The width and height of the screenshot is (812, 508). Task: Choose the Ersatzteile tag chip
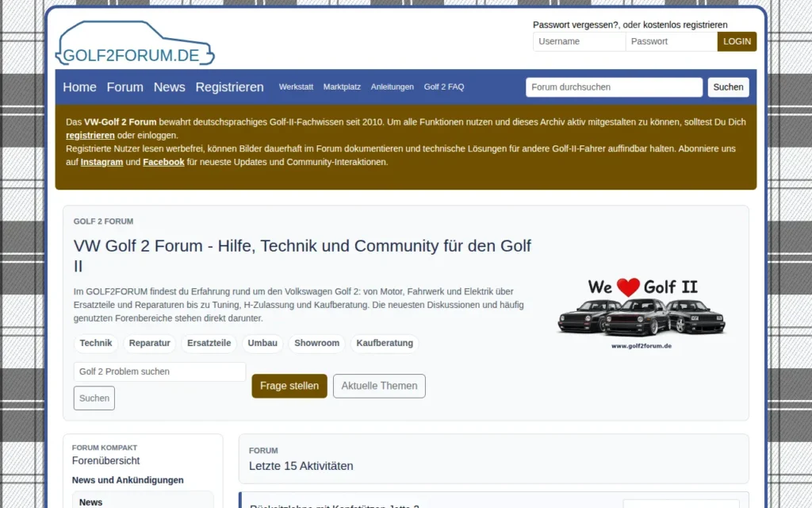pos(209,343)
